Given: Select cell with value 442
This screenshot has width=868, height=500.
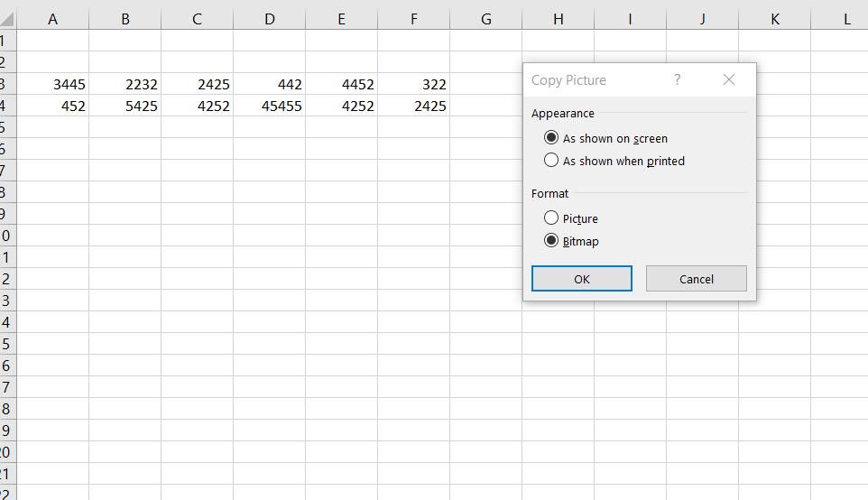Looking at the screenshot, I should point(270,84).
